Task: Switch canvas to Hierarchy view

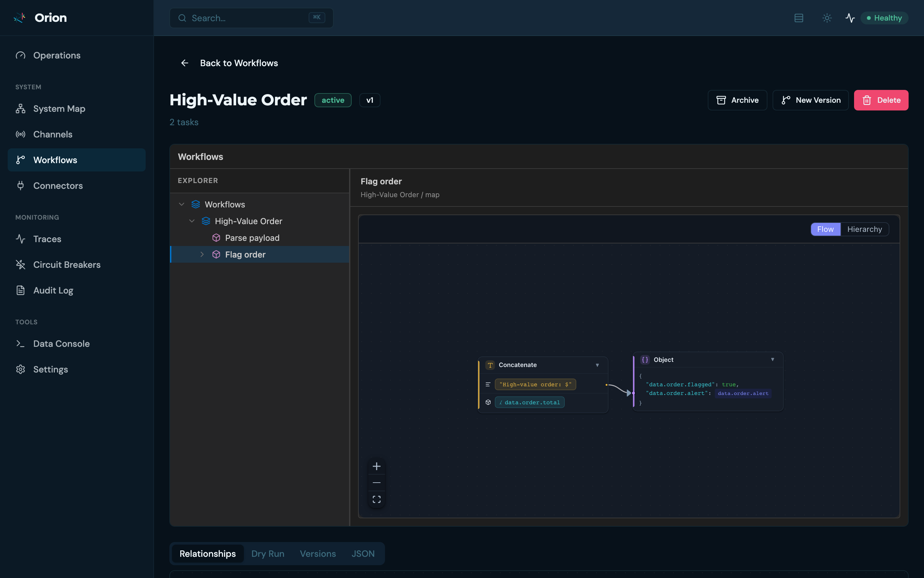Action: (864, 229)
